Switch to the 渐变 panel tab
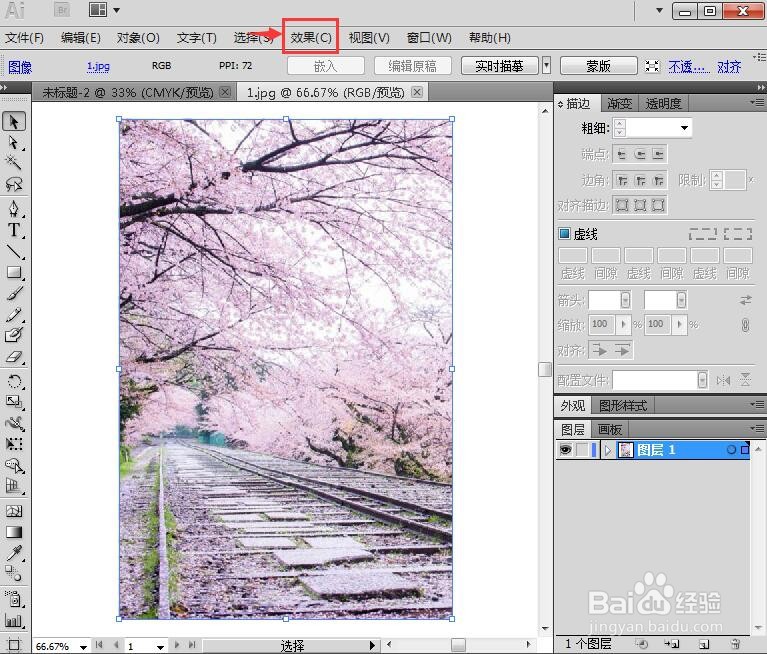Viewport: 767px width, 654px height. 619,103
